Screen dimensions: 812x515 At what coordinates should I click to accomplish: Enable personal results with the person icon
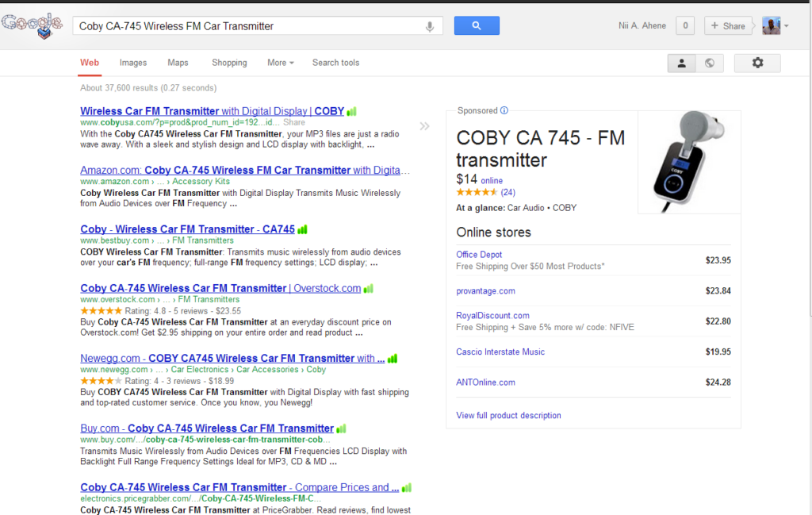(x=681, y=63)
